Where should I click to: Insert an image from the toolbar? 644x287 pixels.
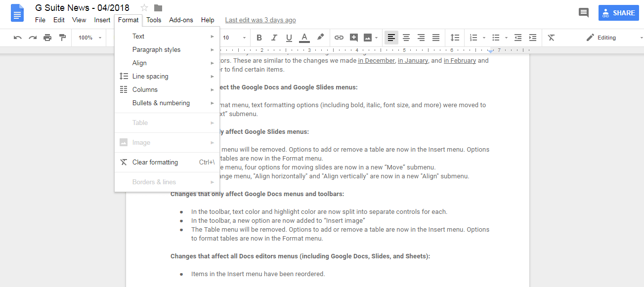tap(367, 37)
